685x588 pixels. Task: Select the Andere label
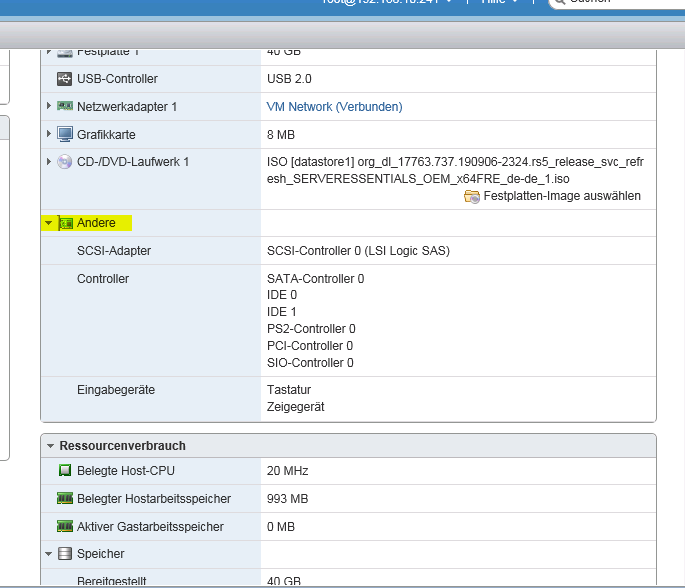(96, 223)
